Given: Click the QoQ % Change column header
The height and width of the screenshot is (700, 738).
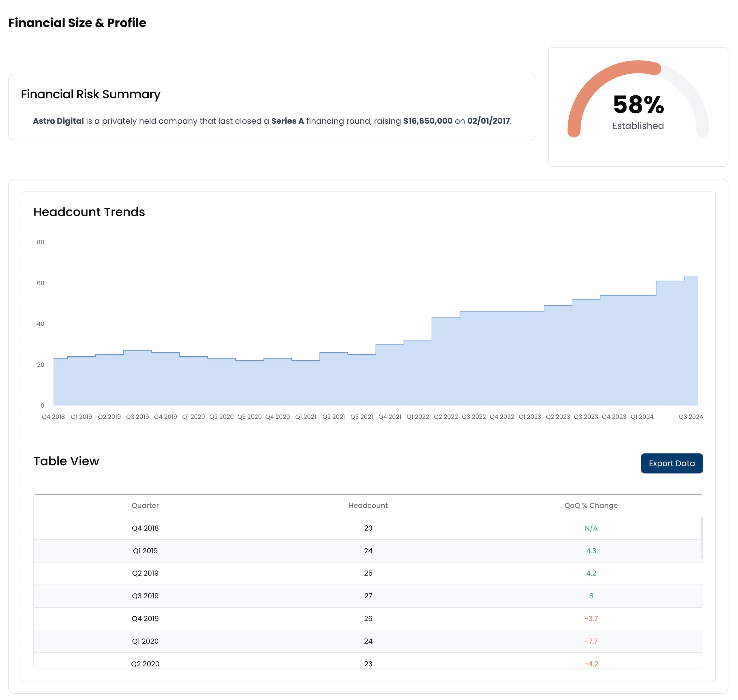Looking at the screenshot, I should [591, 505].
